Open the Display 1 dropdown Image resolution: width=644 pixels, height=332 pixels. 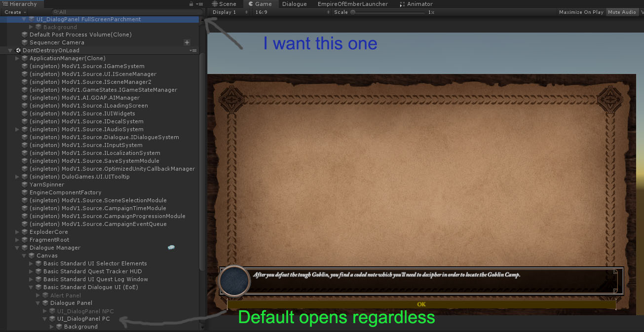tap(230, 12)
